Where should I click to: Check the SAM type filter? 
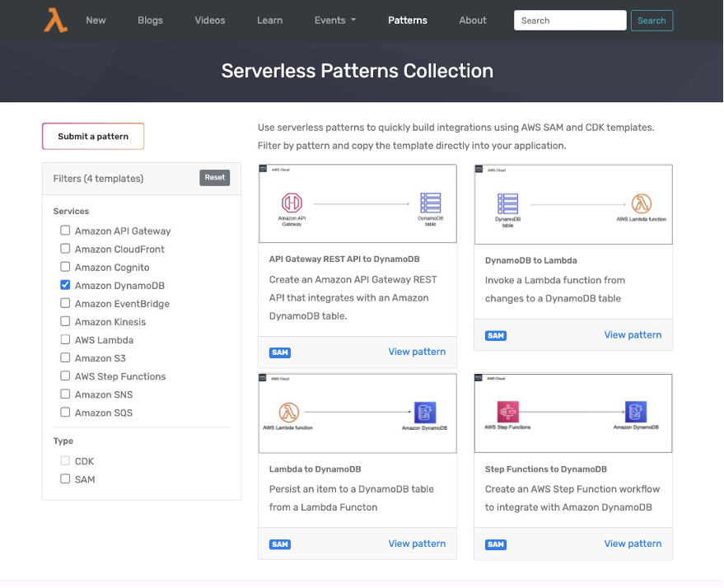pyautogui.click(x=65, y=478)
